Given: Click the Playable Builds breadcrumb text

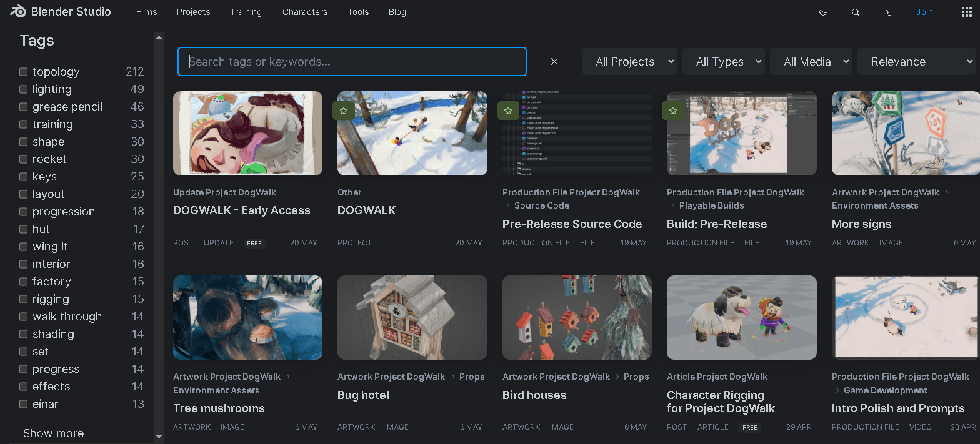Looking at the screenshot, I should (x=712, y=205).
